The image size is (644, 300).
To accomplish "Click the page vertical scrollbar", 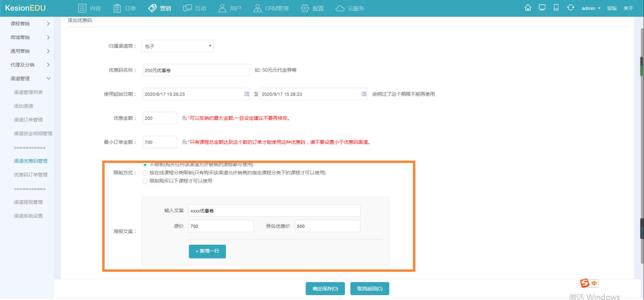I will point(641,152).
